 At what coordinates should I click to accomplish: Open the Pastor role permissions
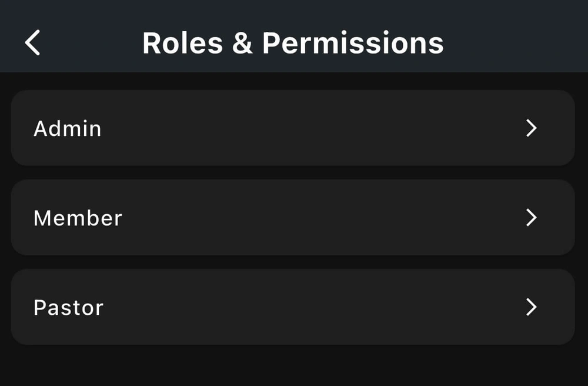292,307
